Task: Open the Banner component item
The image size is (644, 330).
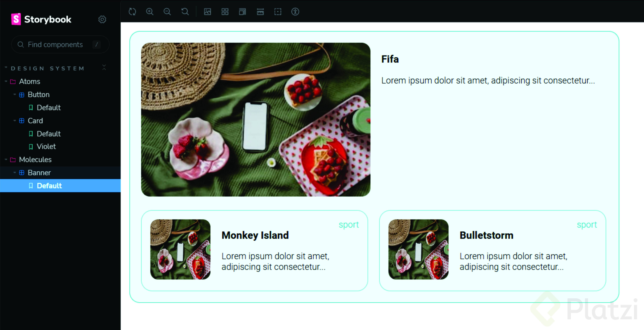Action: coord(39,173)
